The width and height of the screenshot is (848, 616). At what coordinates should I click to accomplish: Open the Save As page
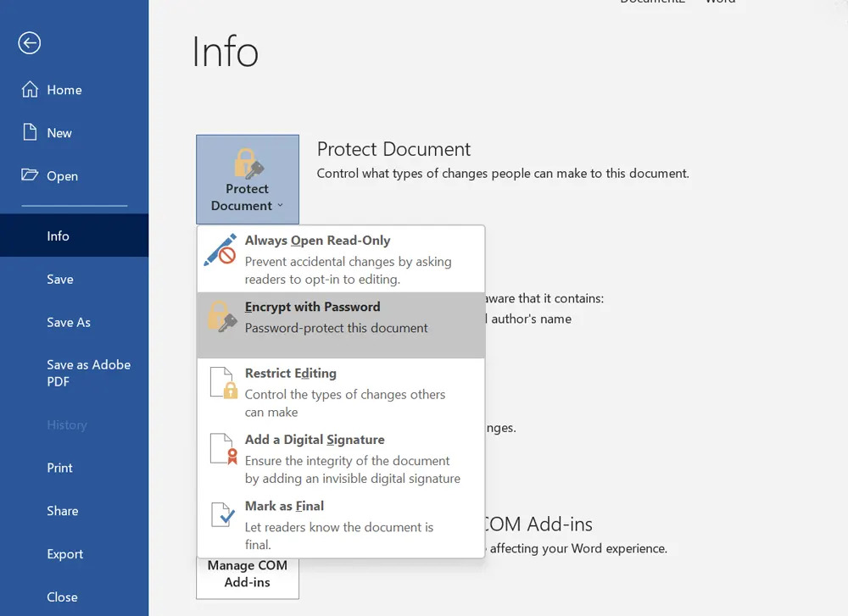[69, 322]
